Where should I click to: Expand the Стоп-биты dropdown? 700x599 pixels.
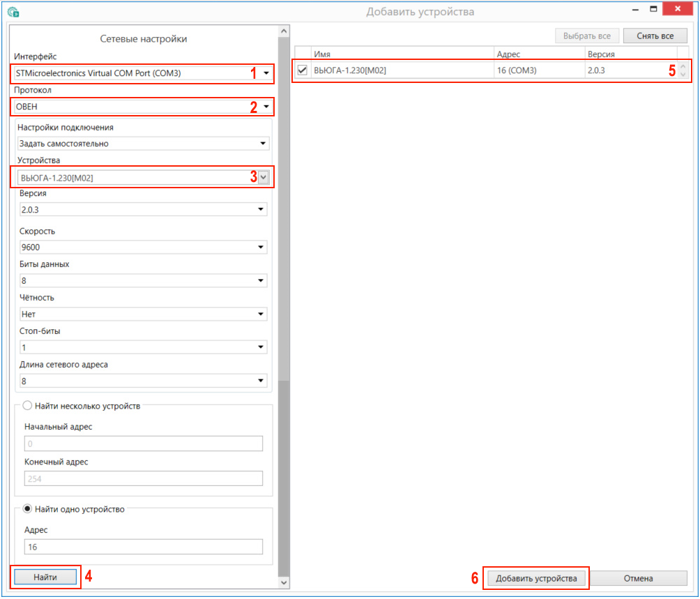[x=143, y=347]
